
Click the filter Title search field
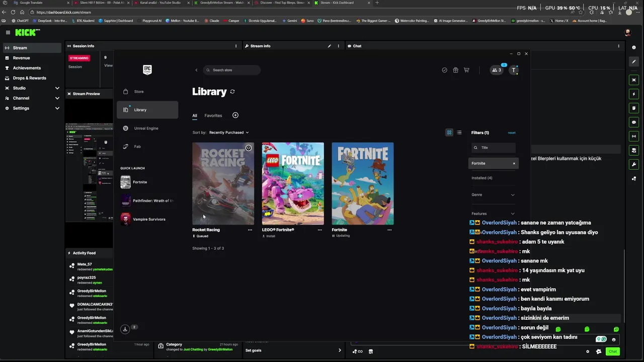click(x=494, y=147)
